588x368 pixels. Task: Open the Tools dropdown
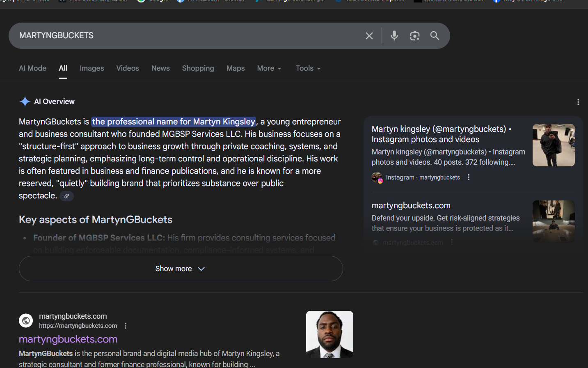point(308,68)
